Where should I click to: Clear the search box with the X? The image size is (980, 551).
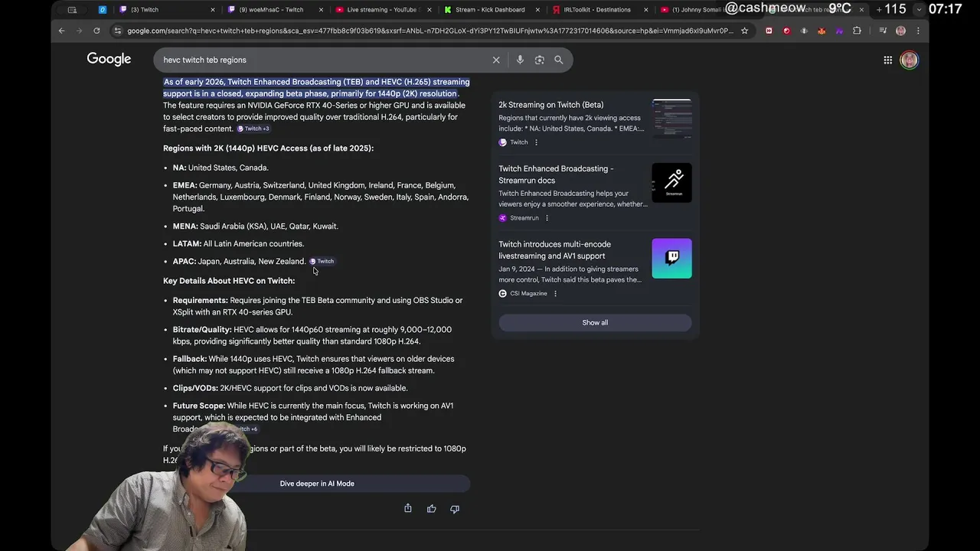(496, 60)
